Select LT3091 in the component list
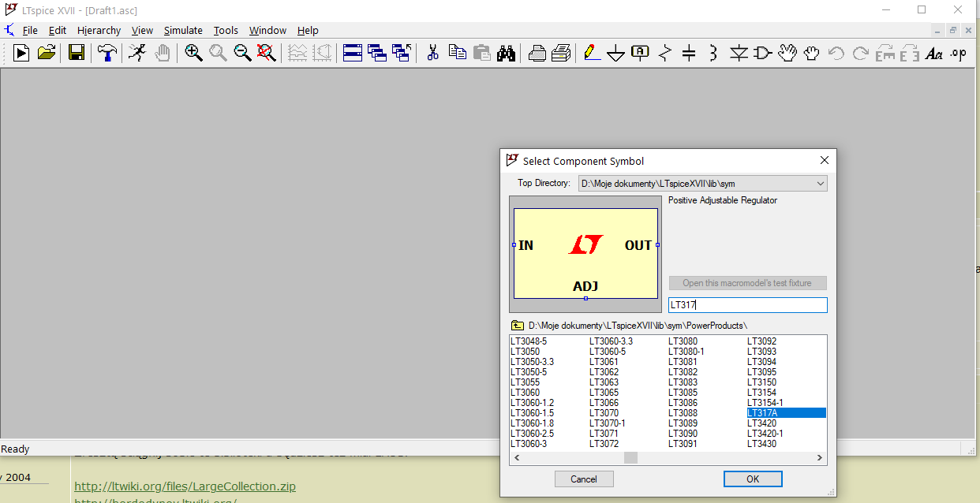The height and width of the screenshot is (503, 980). (x=683, y=444)
